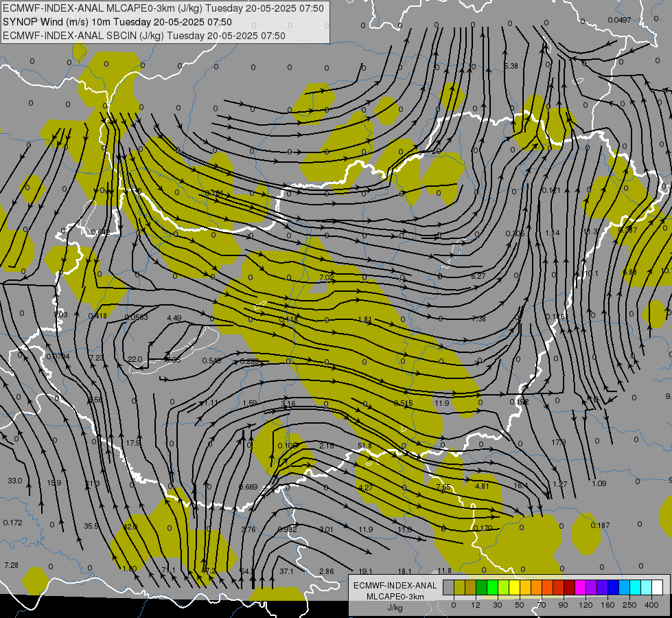Click the legend unit text J/kg
The height and width of the screenshot is (618, 672).
[395, 608]
